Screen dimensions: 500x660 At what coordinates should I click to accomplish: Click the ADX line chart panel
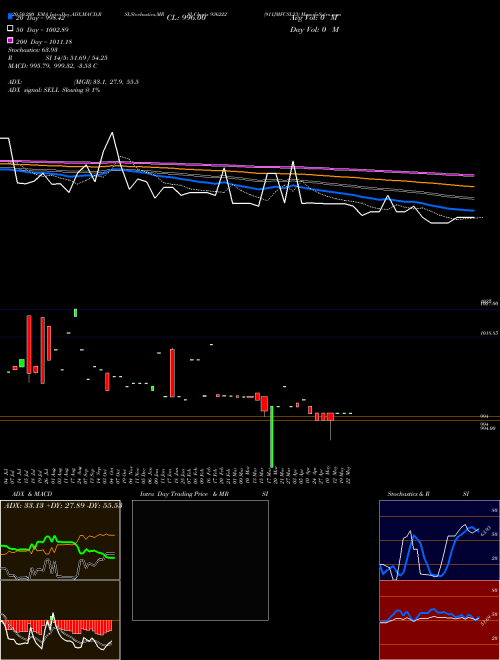(60, 540)
